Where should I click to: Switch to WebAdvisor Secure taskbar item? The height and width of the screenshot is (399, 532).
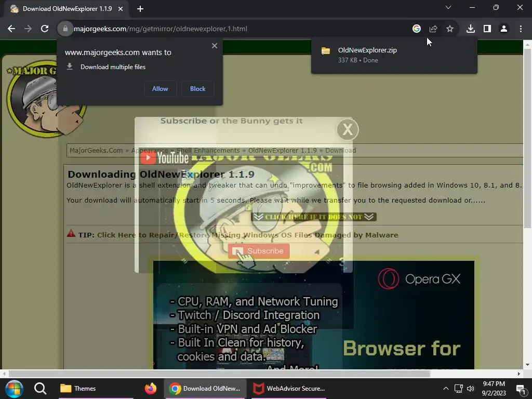pos(289,389)
